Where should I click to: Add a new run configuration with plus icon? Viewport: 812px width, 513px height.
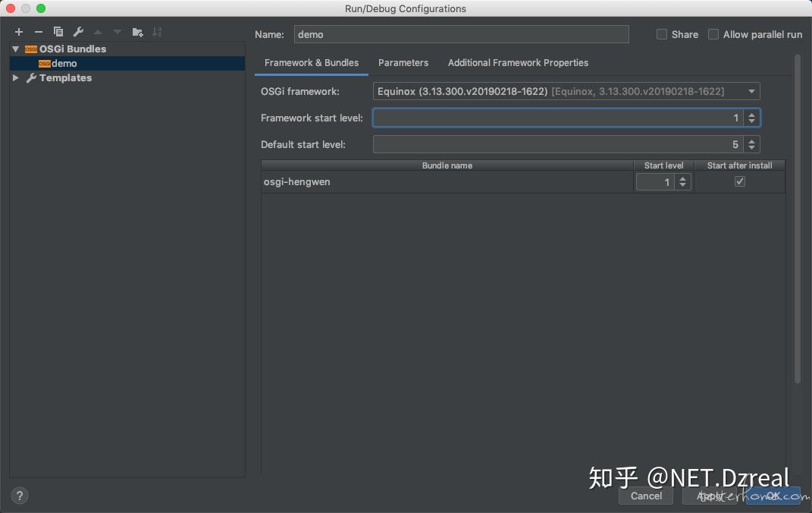pos(18,32)
